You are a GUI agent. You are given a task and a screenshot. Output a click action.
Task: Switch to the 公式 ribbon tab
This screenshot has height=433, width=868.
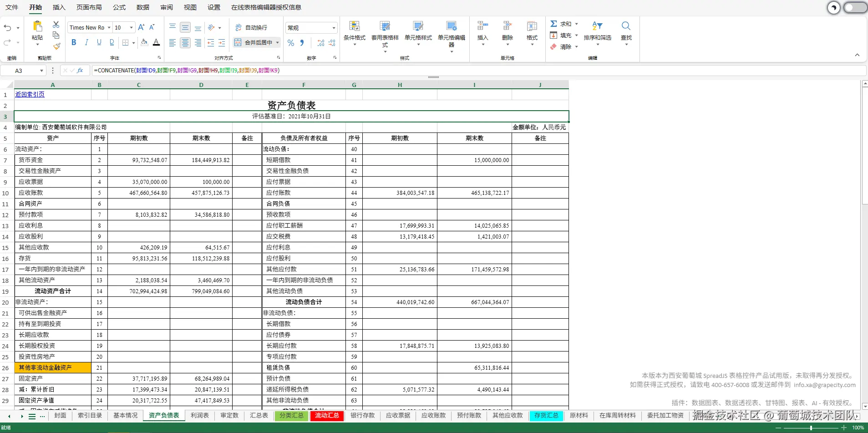(x=119, y=7)
